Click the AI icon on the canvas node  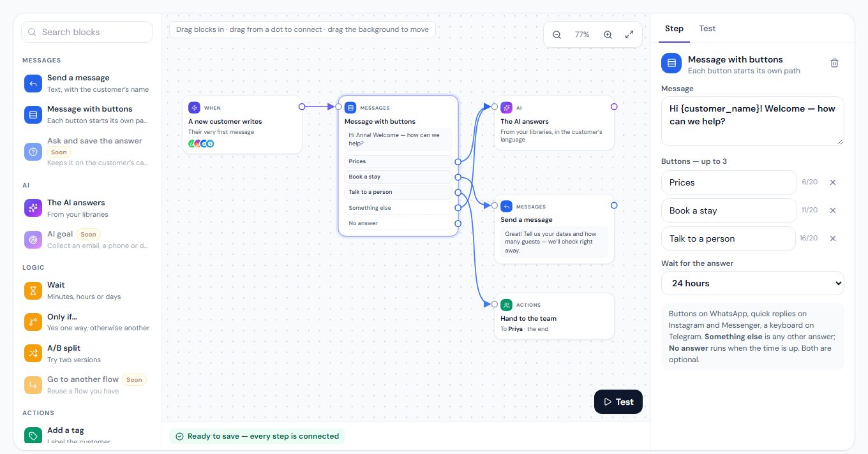506,108
